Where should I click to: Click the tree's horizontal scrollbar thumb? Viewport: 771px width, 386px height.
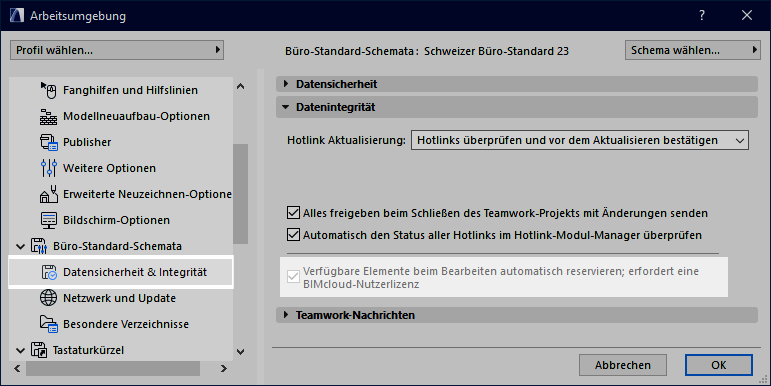tap(113, 368)
